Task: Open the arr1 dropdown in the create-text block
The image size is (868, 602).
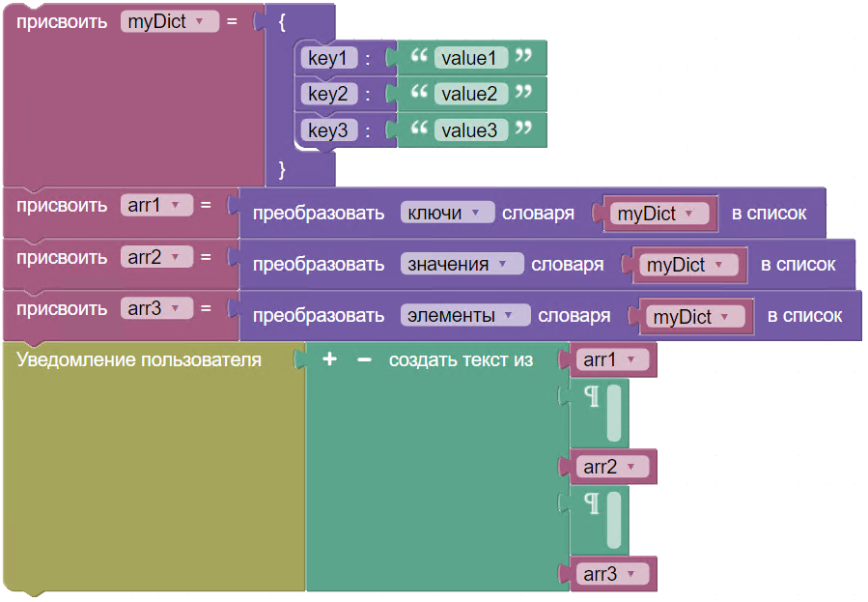Action: coord(612,360)
